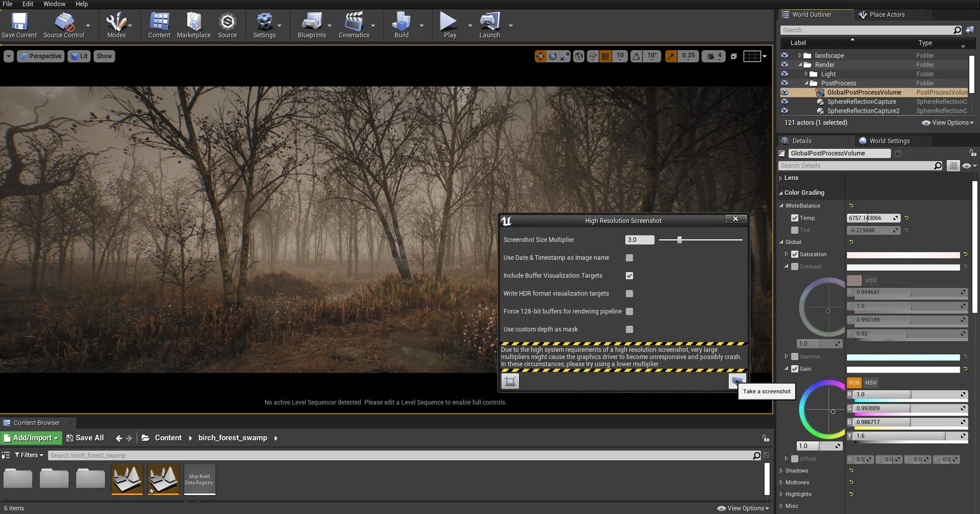The height and width of the screenshot is (514, 980).
Task: Open the Blueprints toolbar icon
Action: click(312, 25)
